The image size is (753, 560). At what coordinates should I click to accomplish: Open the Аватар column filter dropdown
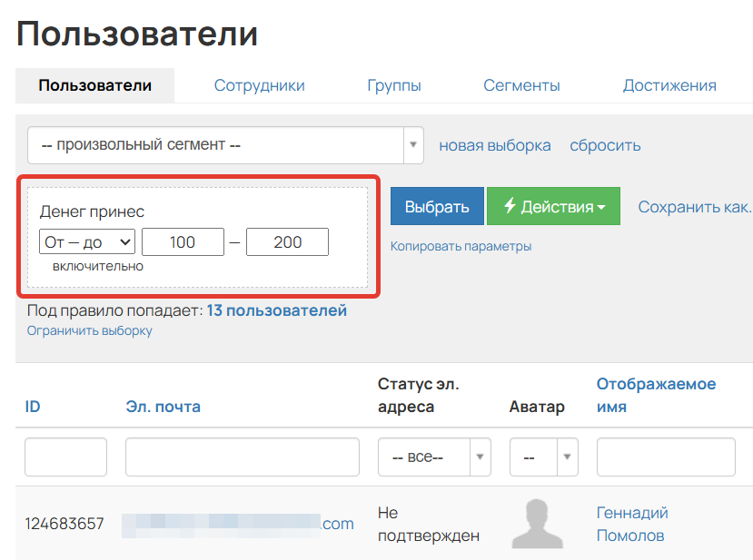coord(542,457)
